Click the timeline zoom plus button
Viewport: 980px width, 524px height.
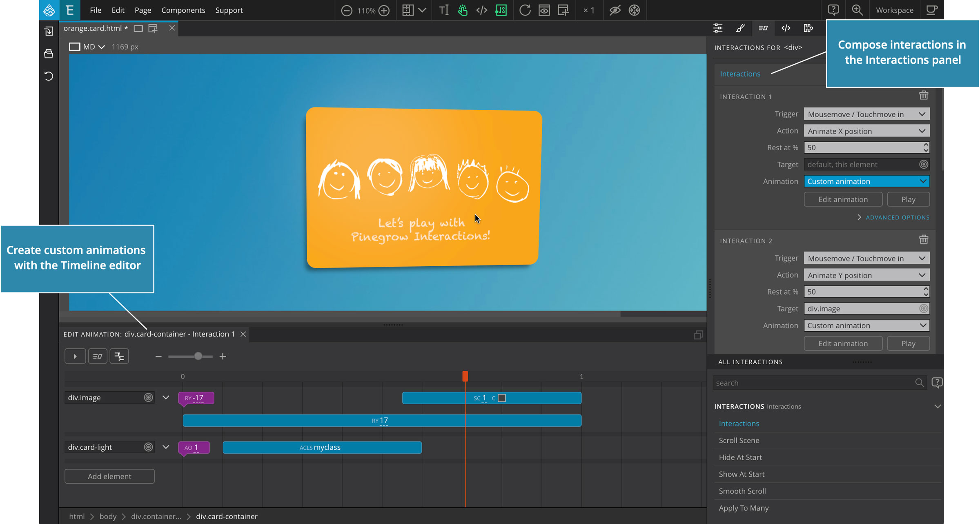pyautogui.click(x=223, y=357)
